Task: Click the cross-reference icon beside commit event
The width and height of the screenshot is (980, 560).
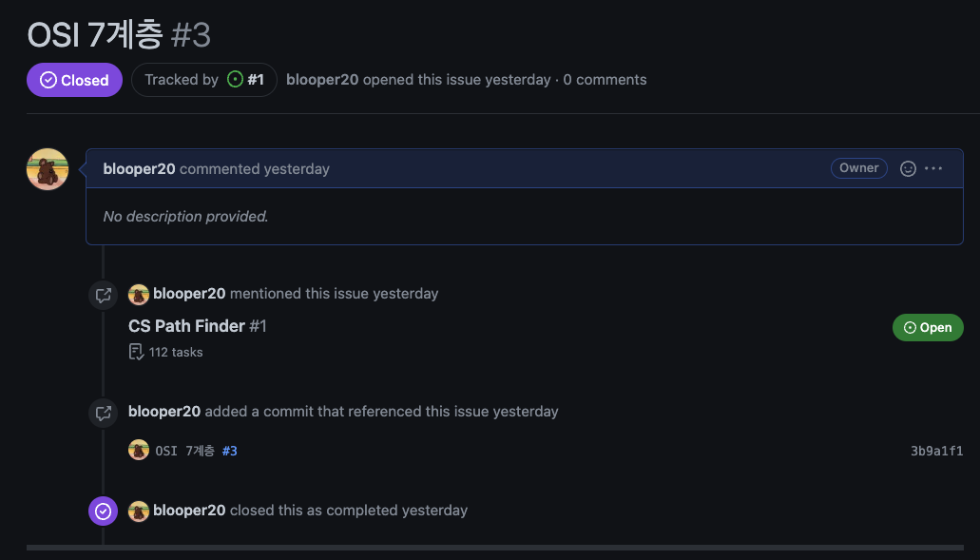Action: 103,414
